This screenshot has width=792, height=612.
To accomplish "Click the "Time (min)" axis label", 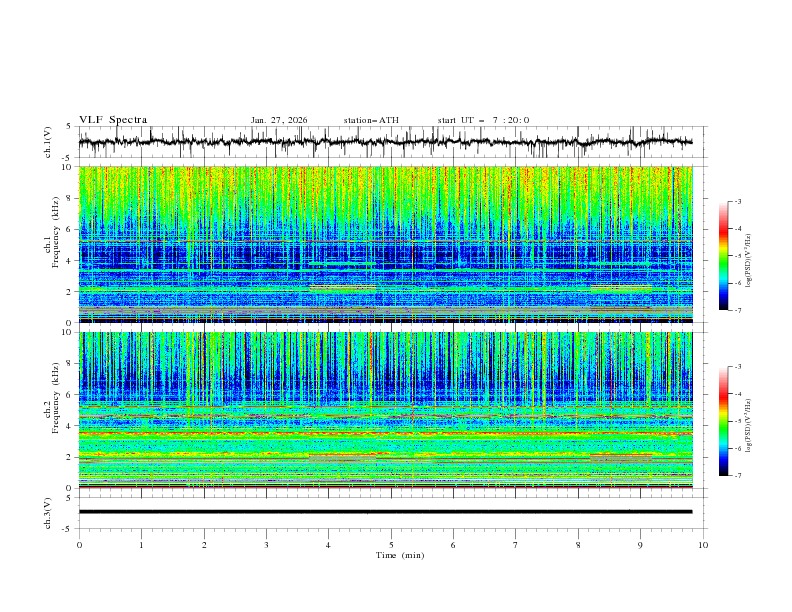I will coord(400,555).
